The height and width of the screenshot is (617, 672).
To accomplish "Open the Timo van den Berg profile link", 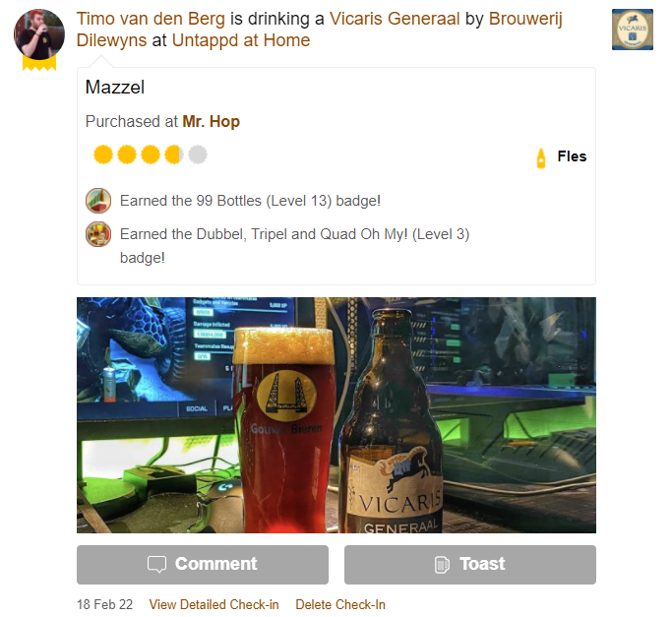I will (151, 19).
